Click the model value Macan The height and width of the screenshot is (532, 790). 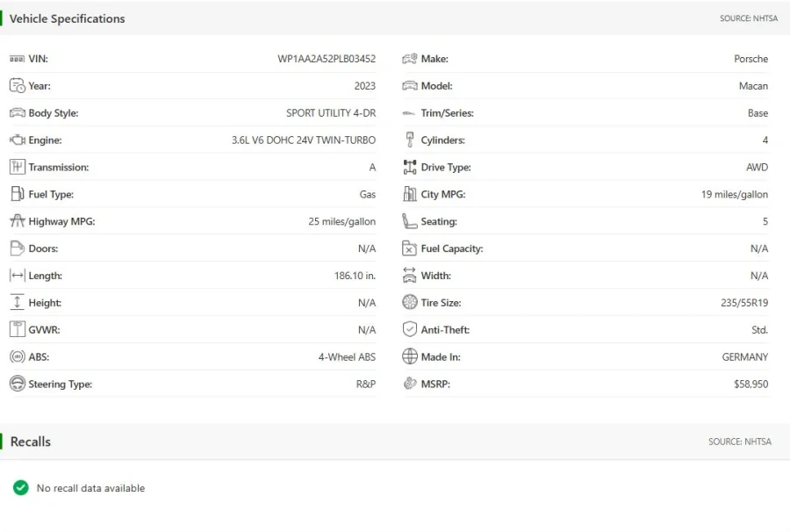click(x=753, y=86)
